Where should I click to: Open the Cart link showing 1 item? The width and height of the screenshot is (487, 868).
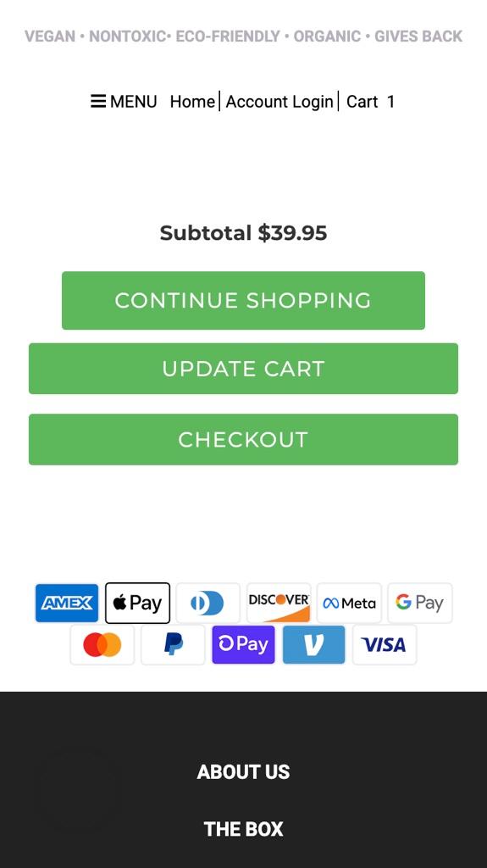coord(370,102)
